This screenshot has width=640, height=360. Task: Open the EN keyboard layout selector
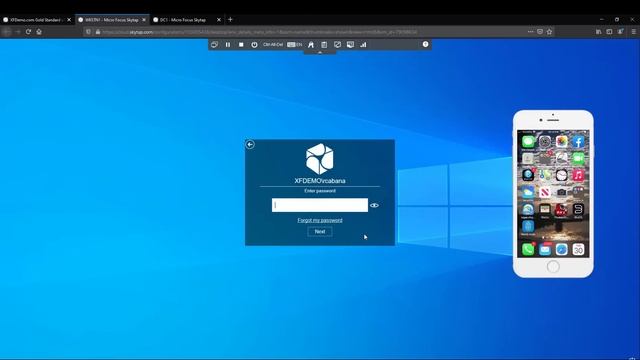tap(295, 44)
